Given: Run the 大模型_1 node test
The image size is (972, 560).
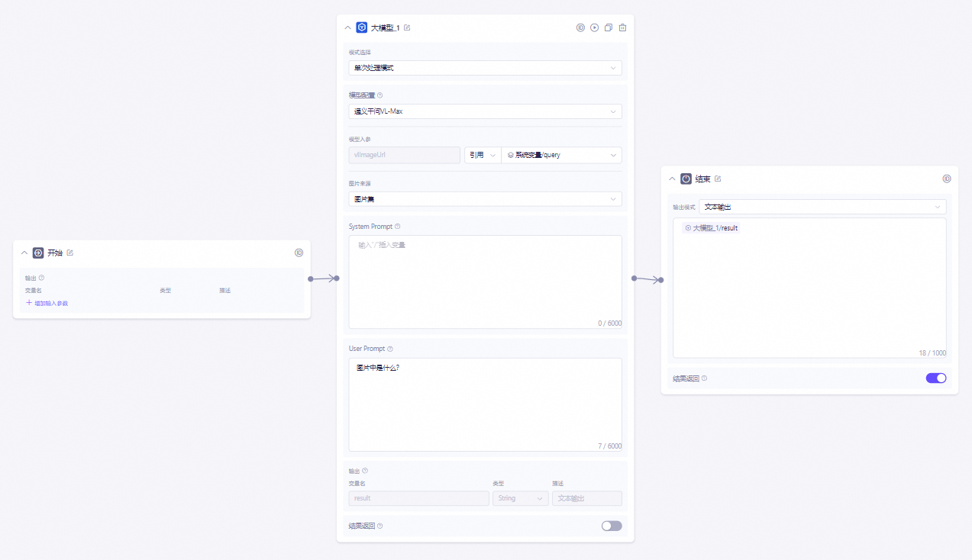Looking at the screenshot, I should 594,27.
